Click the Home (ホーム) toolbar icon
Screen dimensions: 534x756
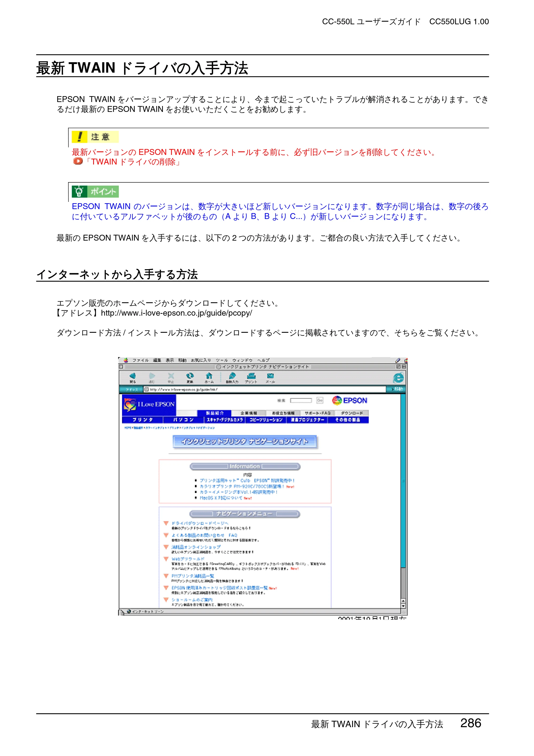coord(209,378)
